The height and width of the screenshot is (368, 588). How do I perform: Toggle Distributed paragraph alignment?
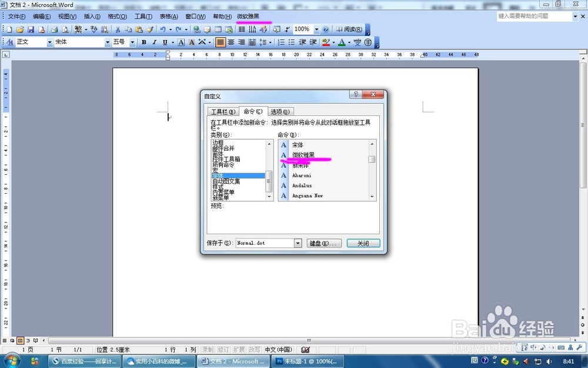(252, 42)
